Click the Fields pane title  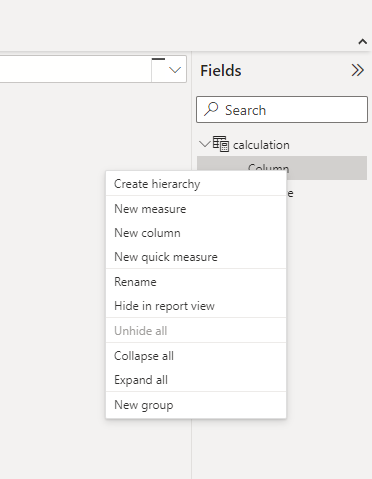tap(221, 71)
